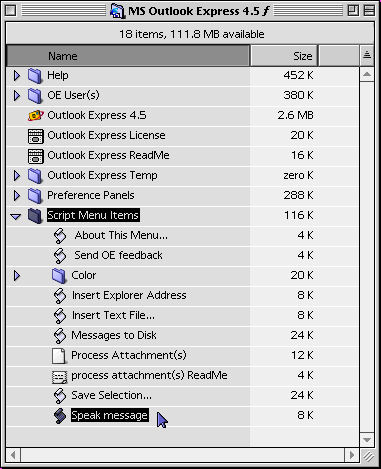Image resolution: width=381 pixels, height=469 pixels.
Task: Expand the OE User(s) folder triangle
Action: (16, 96)
